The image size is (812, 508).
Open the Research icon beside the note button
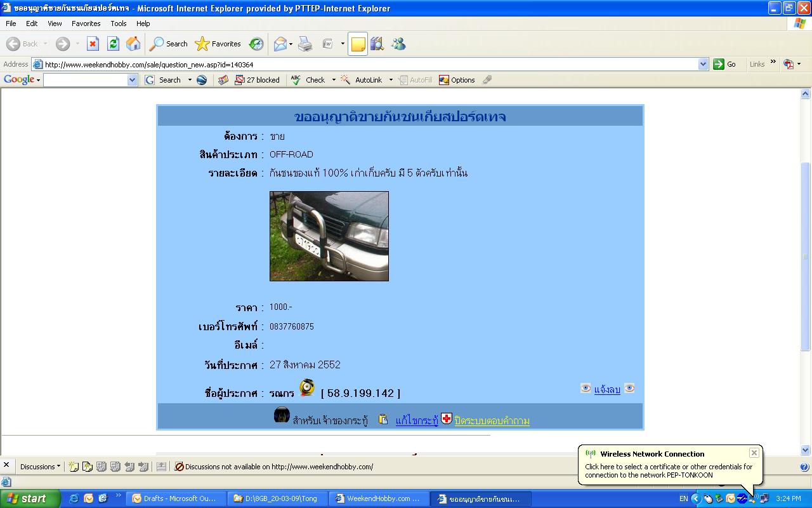pos(377,44)
